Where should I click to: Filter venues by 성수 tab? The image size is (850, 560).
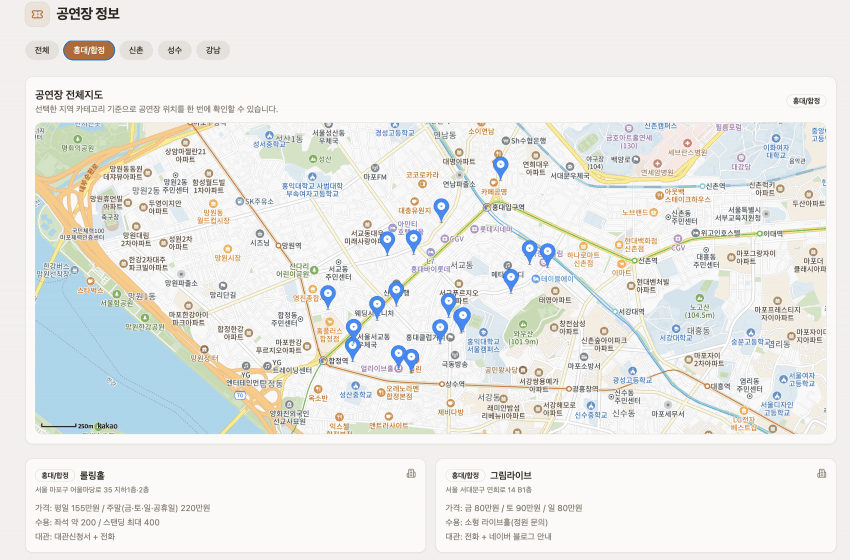(175, 50)
